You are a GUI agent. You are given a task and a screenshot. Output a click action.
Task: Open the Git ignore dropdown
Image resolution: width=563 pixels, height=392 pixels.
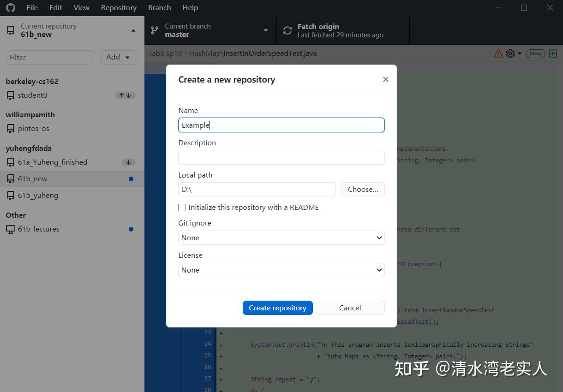281,238
